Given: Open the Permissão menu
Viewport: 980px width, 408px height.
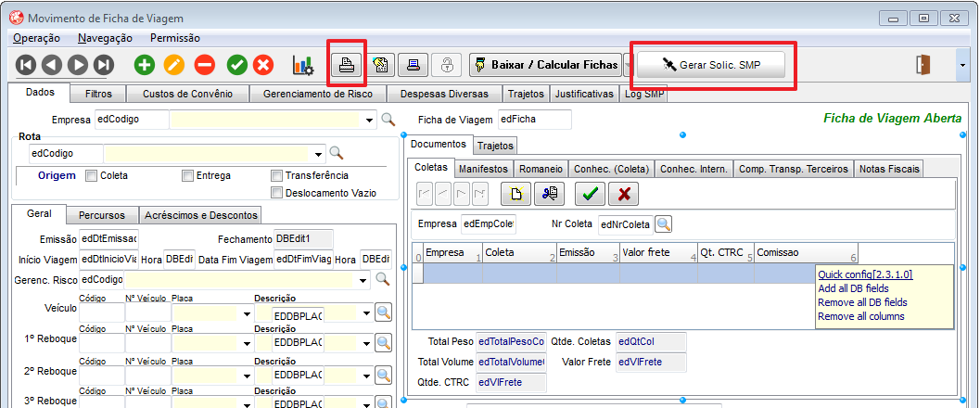Looking at the screenshot, I should click(x=175, y=38).
